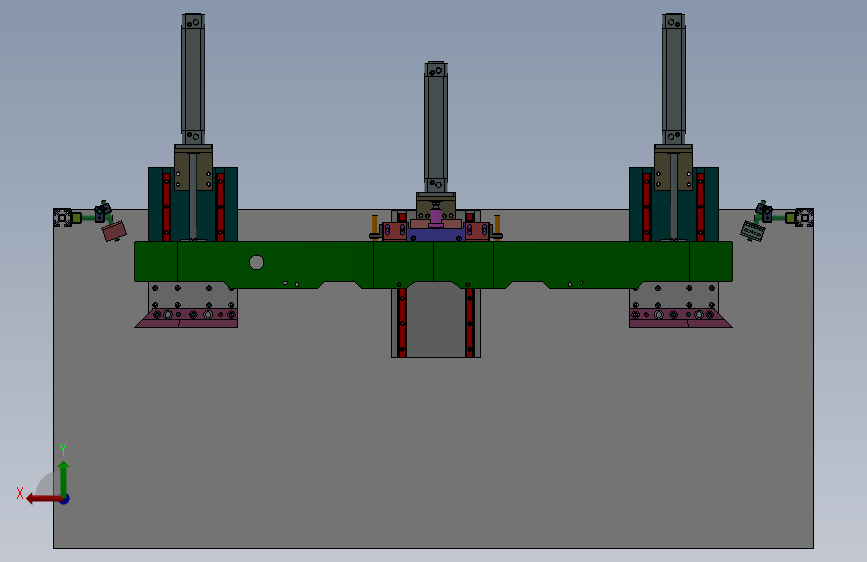Select the right brown cylinder mounting bracket
867x562 pixels.
coord(673,168)
